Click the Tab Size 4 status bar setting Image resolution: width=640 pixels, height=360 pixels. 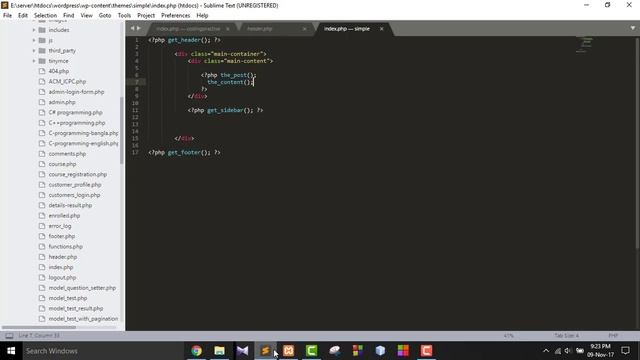566,336
